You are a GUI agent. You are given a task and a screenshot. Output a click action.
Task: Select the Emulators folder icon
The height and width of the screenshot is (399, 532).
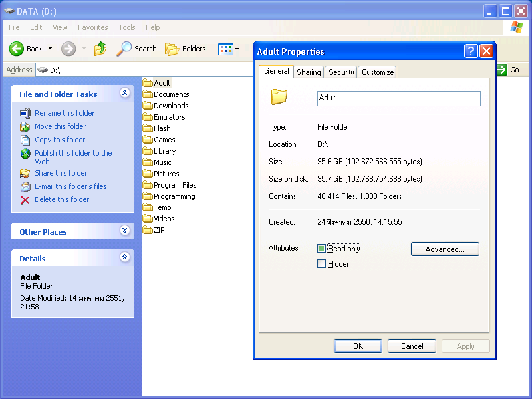point(148,117)
